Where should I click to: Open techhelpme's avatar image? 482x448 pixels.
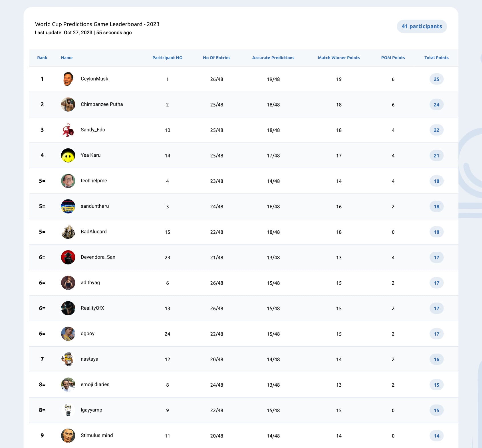click(68, 181)
